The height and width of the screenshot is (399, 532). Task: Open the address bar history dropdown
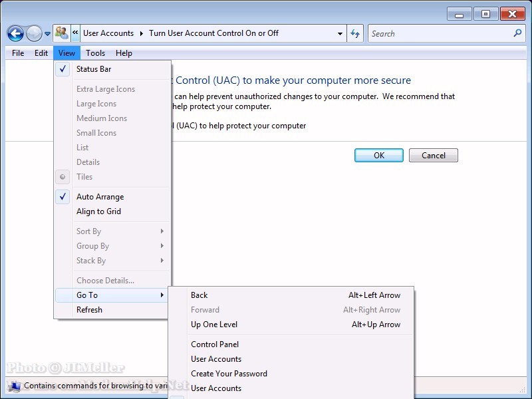coord(340,34)
